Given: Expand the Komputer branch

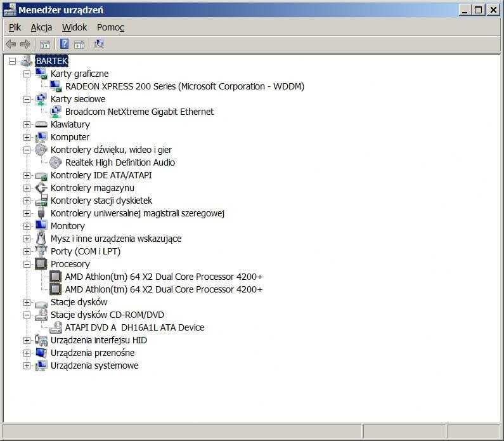Looking at the screenshot, I should click(x=27, y=137).
